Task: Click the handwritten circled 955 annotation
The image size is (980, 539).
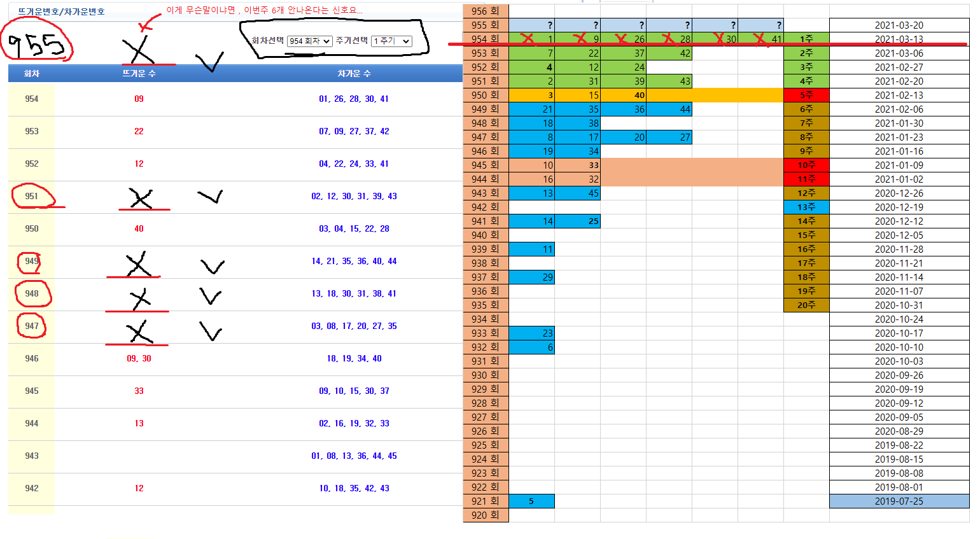Action: [x=36, y=43]
